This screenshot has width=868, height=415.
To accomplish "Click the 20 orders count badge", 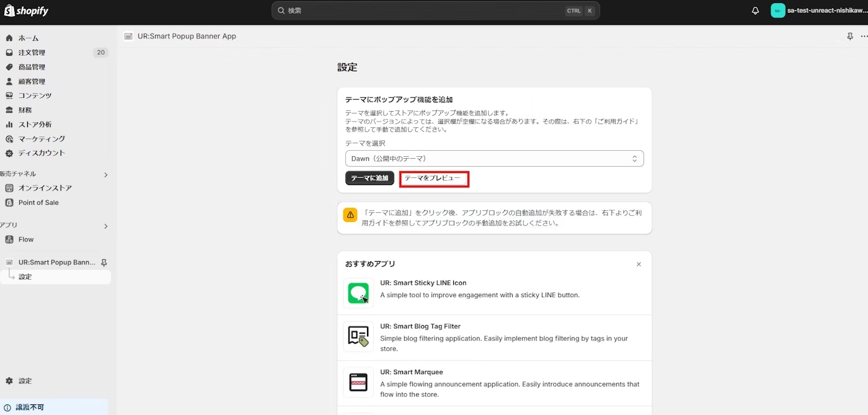I will pyautogui.click(x=100, y=53).
